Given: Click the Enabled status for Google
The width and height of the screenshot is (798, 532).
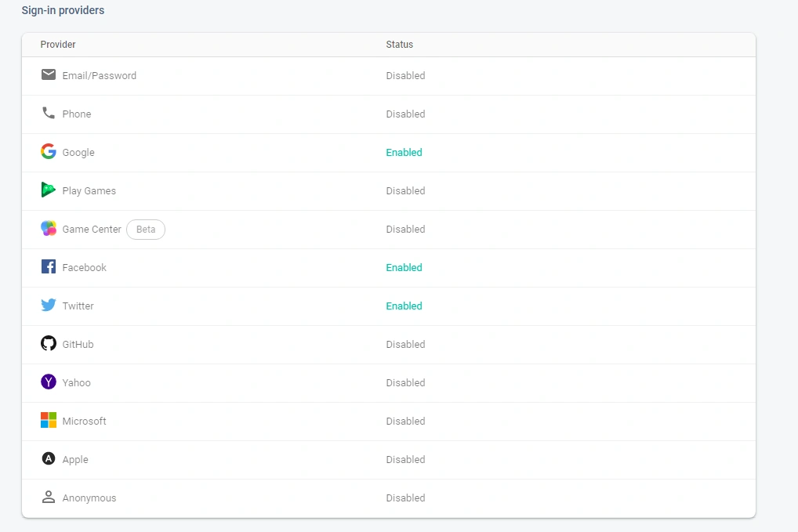Looking at the screenshot, I should tap(404, 153).
